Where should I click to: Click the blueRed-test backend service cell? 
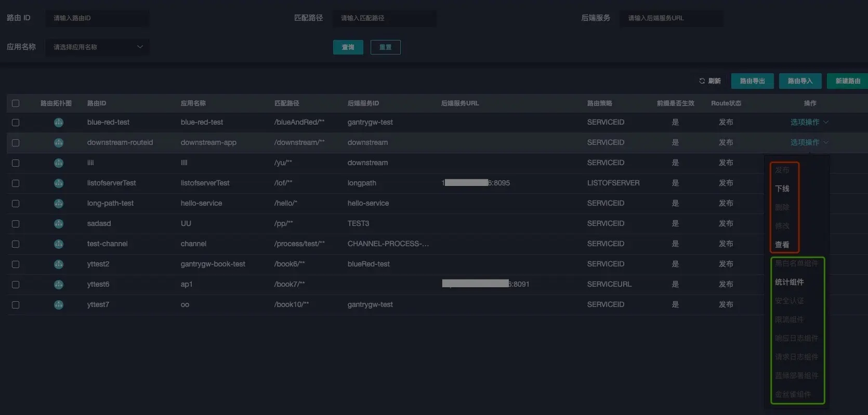pos(369,264)
